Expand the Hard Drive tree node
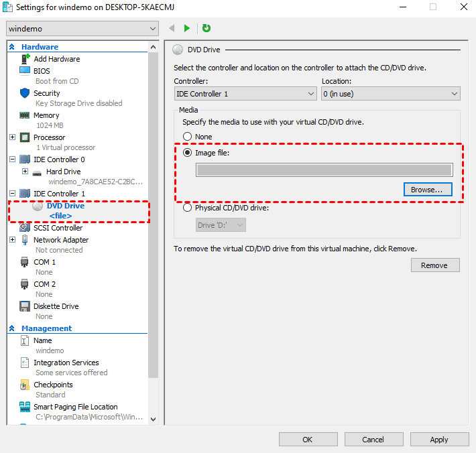476x453 pixels. point(25,171)
